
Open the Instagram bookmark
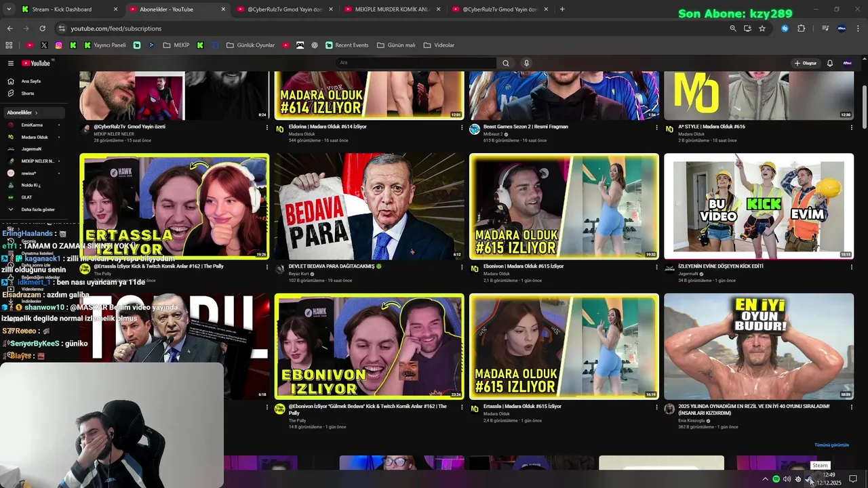(59, 45)
